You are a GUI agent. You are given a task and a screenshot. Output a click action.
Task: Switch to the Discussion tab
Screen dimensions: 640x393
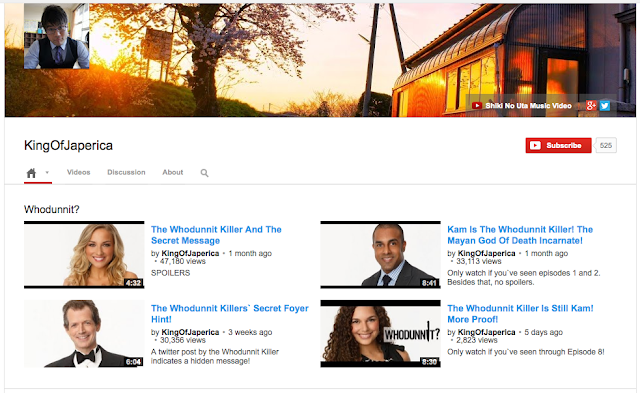pyautogui.click(x=126, y=172)
